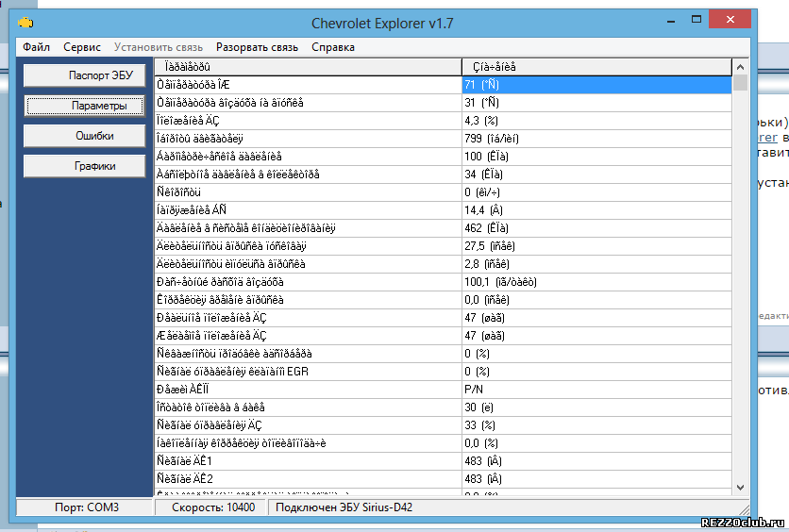Click the Графики button
789x532 pixels.
[85, 166]
